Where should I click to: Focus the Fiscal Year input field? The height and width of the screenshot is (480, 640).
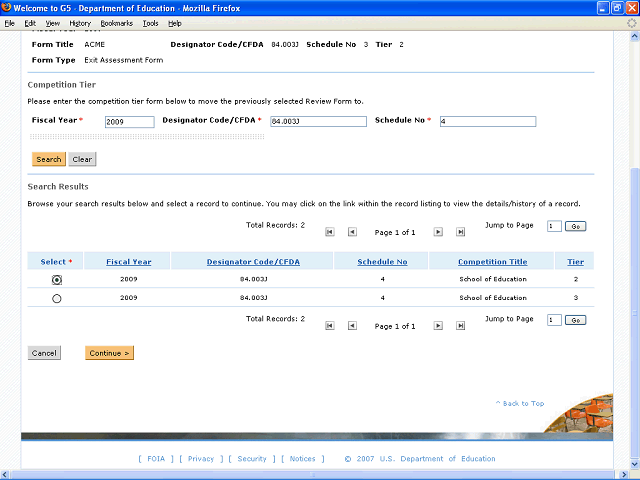tap(130, 122)
